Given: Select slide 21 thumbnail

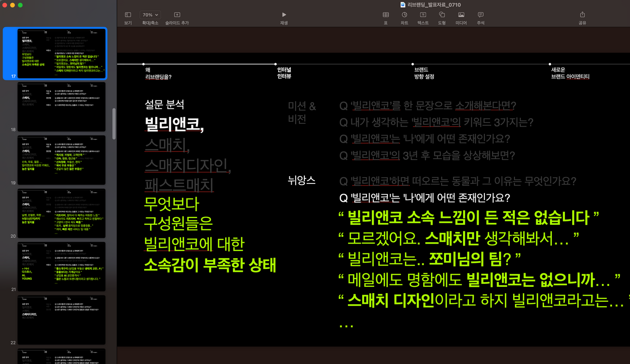Looking at the screenshot, I should (62, 267).
